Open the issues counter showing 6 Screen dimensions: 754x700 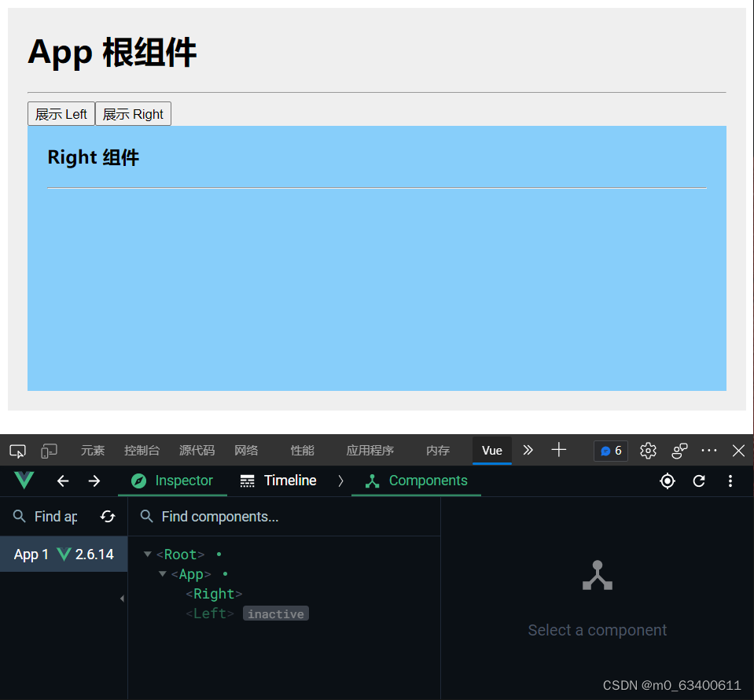click(x=610, y=450)
